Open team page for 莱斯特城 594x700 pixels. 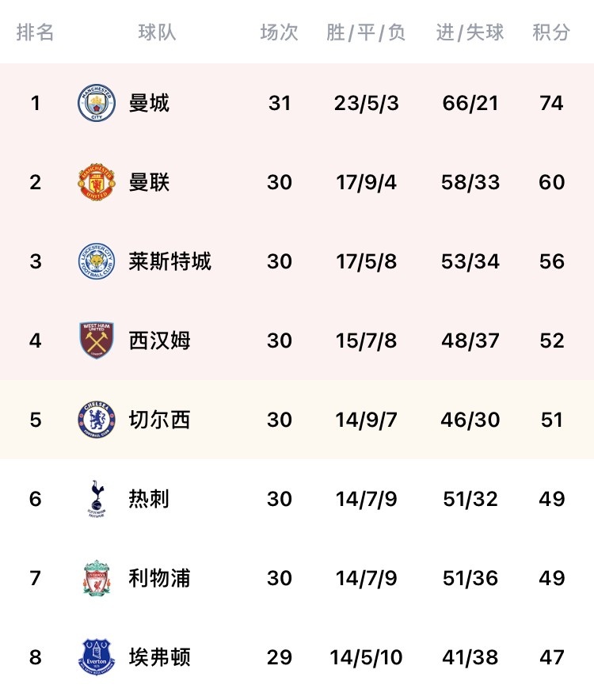[169, 261]
